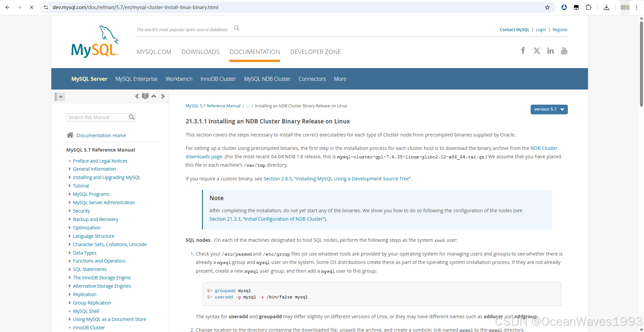Image resolution: width=644 pixels, height=332 pixels.
Task: Open Preface and Legal Notices link
Action: click(x=100, y=161)
